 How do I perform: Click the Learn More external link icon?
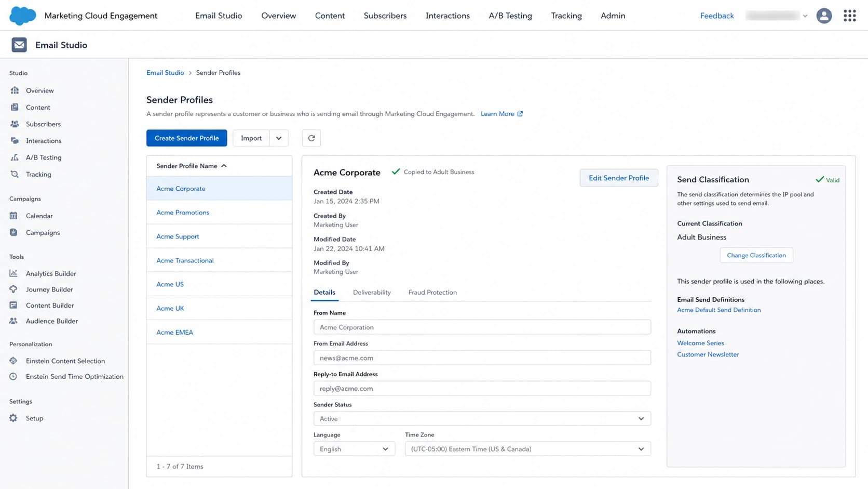520,114
